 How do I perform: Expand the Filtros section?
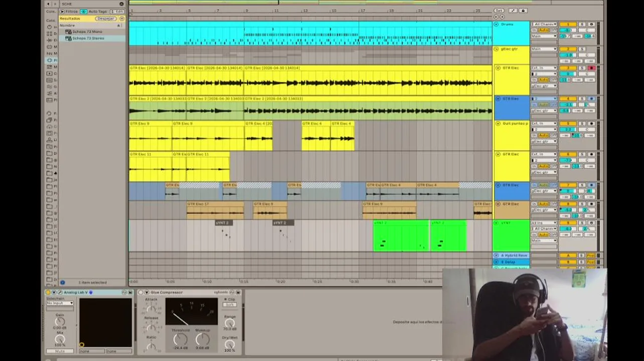coord(62,12)
